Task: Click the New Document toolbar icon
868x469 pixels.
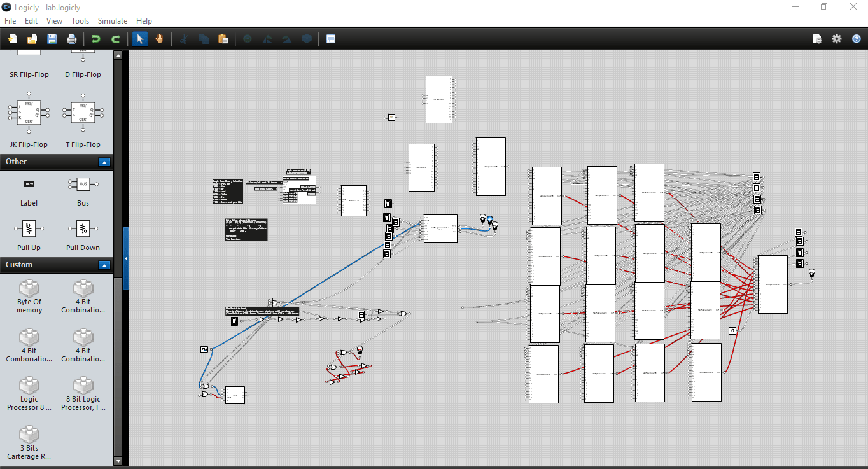Action: point(12,39)
